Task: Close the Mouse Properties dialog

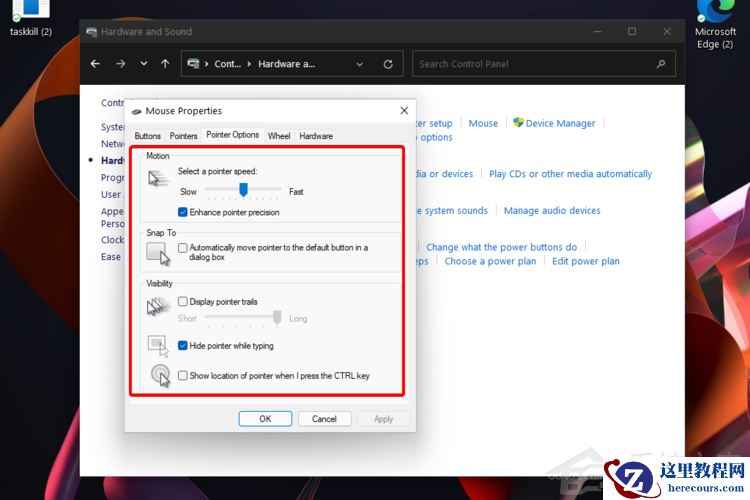Action: [404, 111]
